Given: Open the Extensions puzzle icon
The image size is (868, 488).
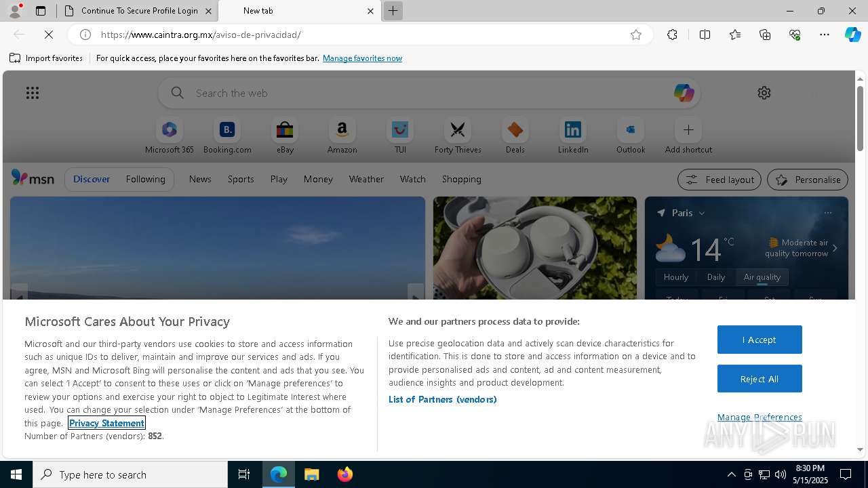Looking at the screenshot, I should coord(672,35).
